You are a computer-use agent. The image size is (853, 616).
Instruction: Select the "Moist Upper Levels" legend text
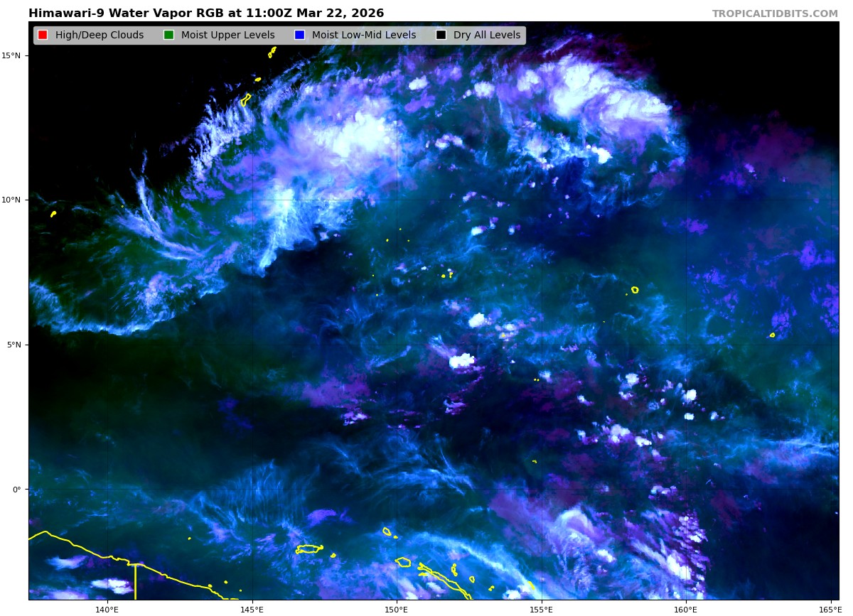point(227,36)
